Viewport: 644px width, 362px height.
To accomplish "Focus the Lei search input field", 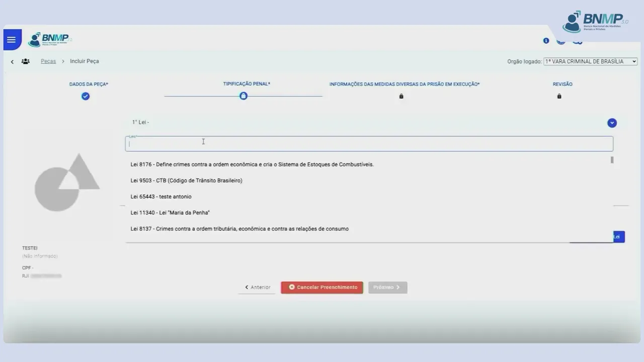I will (x=369, y=144).
